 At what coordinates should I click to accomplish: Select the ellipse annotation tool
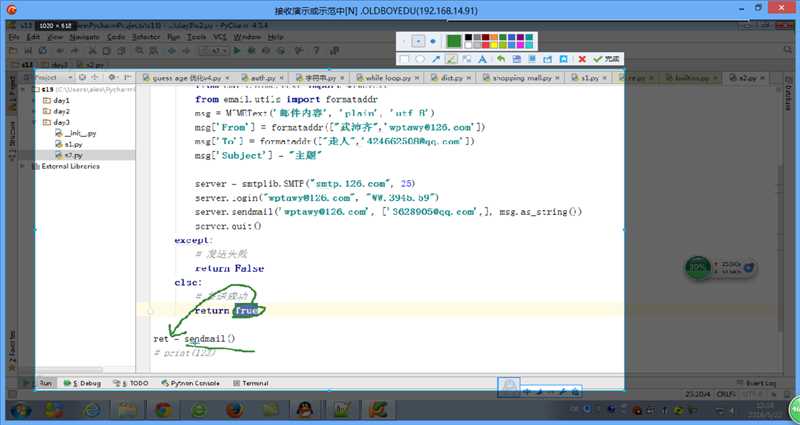click(420, 59)
